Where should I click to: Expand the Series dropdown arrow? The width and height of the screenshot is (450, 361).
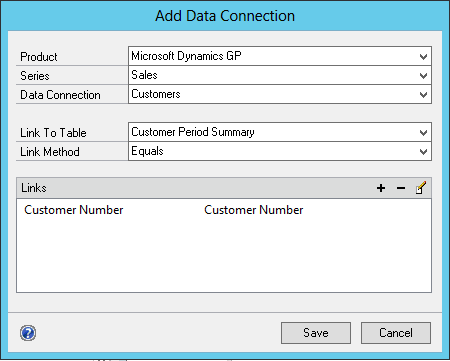pyautogui.click(x=423, y=76)
